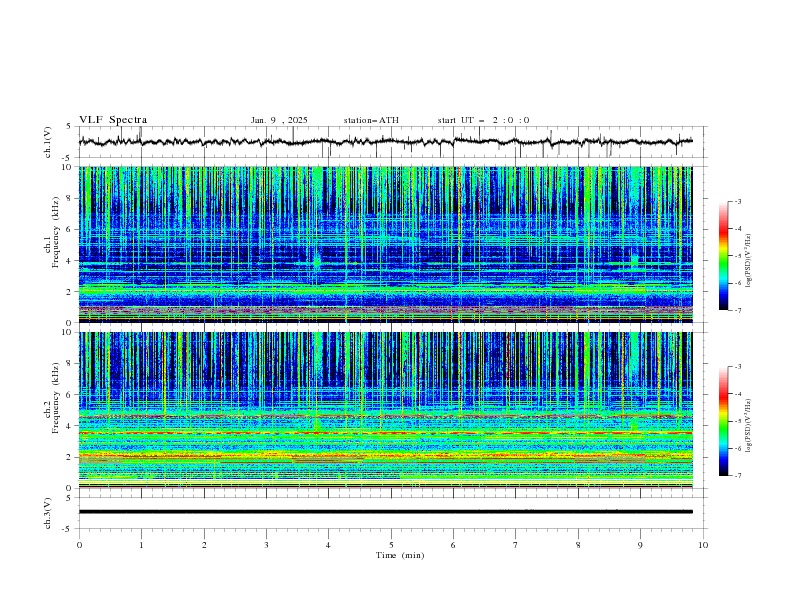The width and height of the screenshot is (792, 612).
Task: Click the "-3" value atop ch.1 colorbar
Action: (738, 201)
